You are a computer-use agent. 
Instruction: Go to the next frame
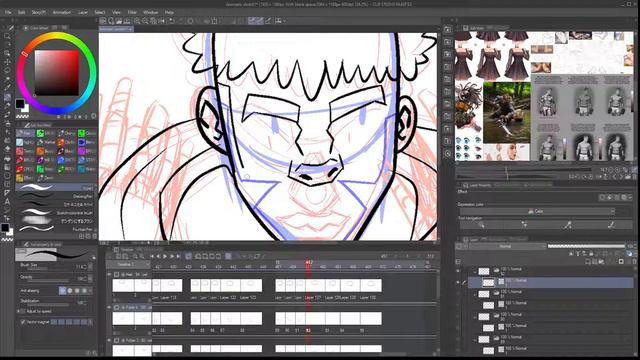click(x=172, y=256)
